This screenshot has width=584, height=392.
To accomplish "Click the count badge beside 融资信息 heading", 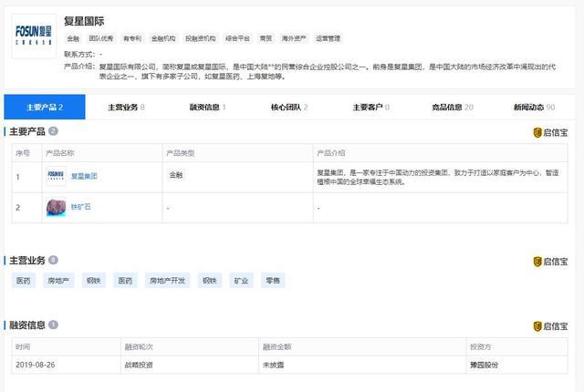I will pos(53,325).
